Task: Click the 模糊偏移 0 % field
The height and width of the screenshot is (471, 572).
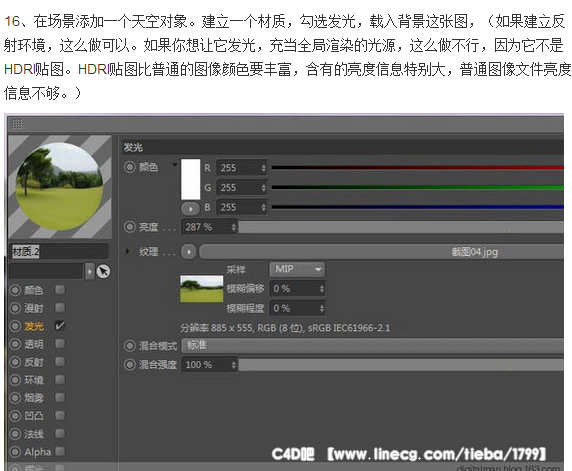Action: point(297,289)
